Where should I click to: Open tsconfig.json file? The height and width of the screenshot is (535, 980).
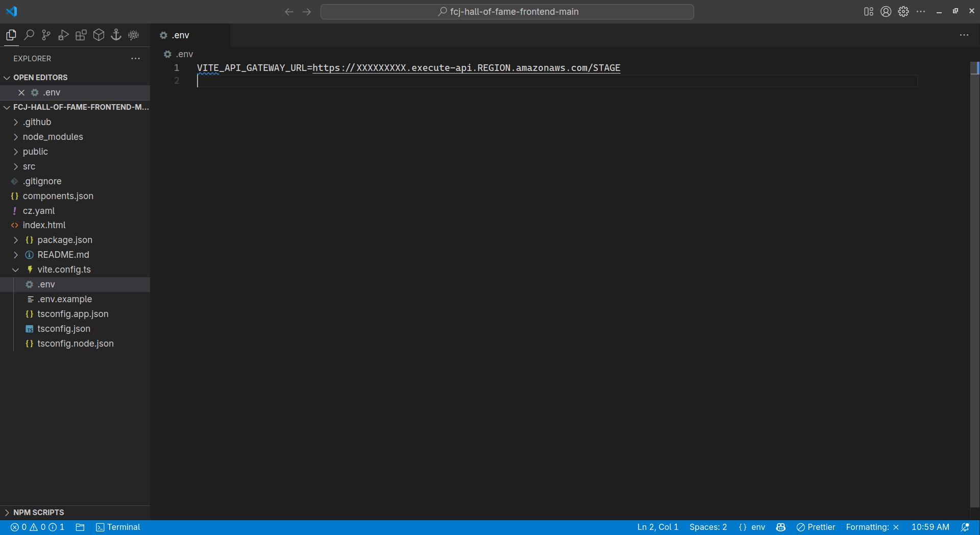coord(75,329)
